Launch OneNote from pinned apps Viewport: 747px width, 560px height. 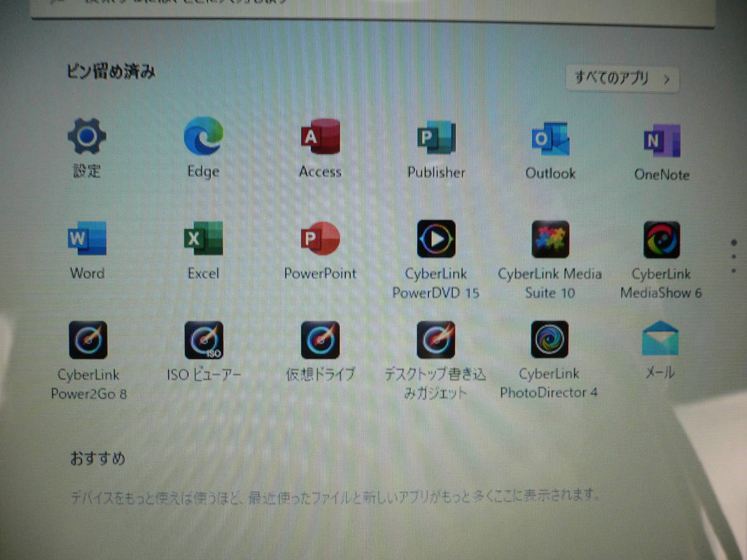point(662,141)
